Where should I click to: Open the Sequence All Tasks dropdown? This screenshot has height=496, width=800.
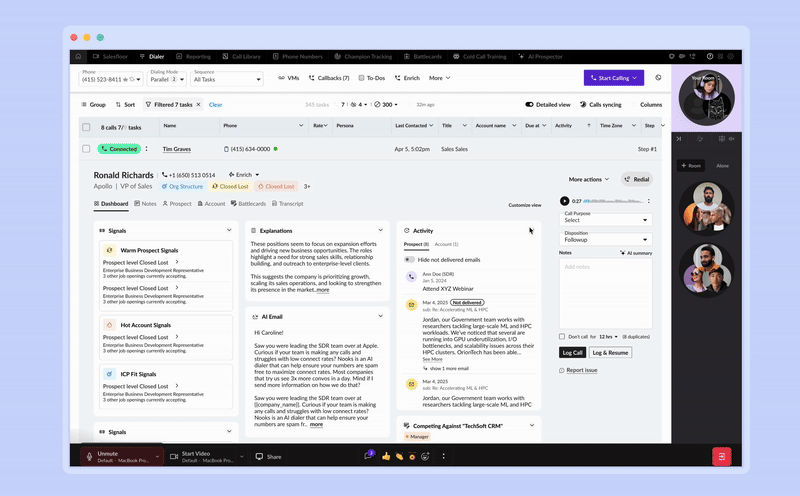[x=227, y=79]
